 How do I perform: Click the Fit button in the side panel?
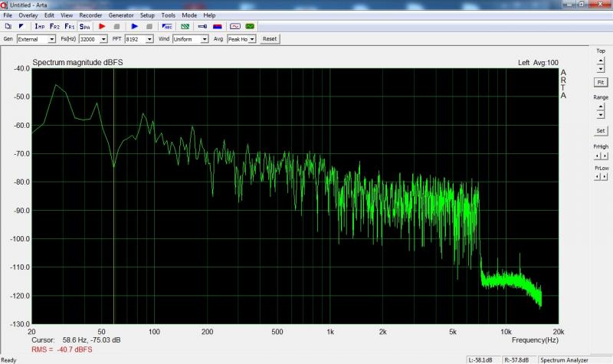coord(601,82)
